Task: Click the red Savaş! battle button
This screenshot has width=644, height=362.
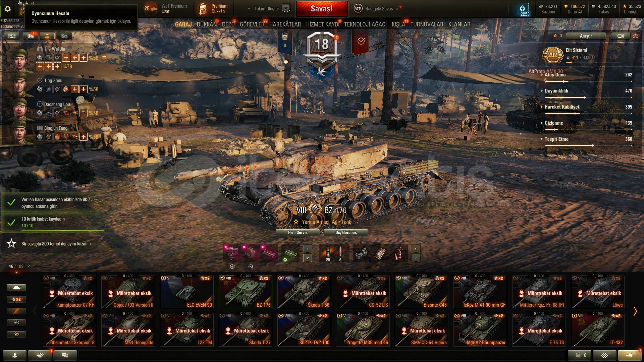Action: click(322, 9)
